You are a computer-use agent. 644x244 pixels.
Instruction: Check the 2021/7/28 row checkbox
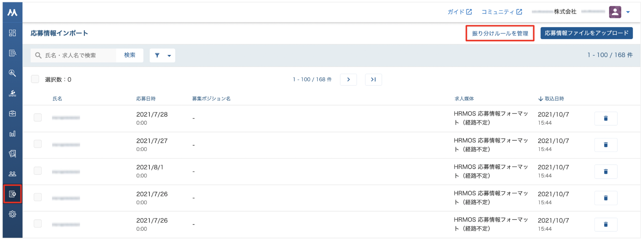38,118
